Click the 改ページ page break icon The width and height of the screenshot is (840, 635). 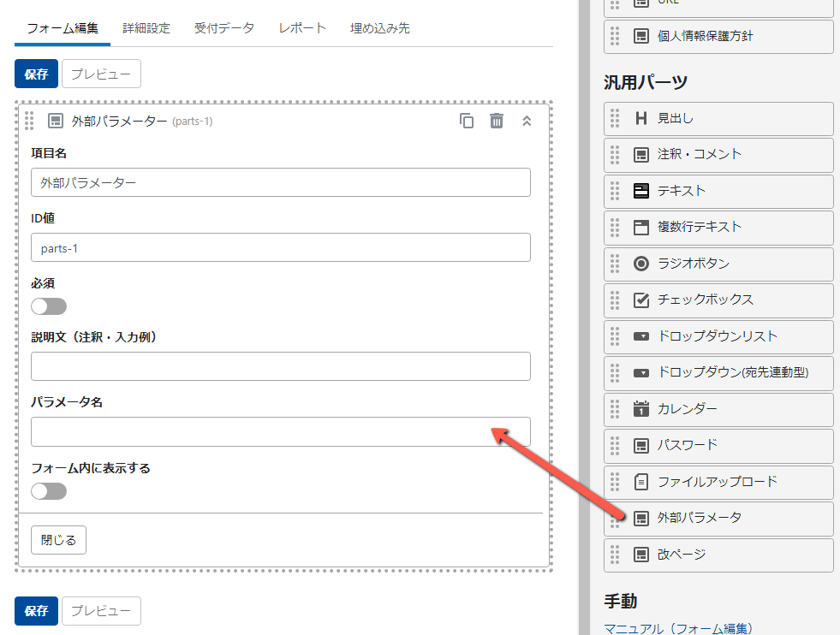click(640, 555)
